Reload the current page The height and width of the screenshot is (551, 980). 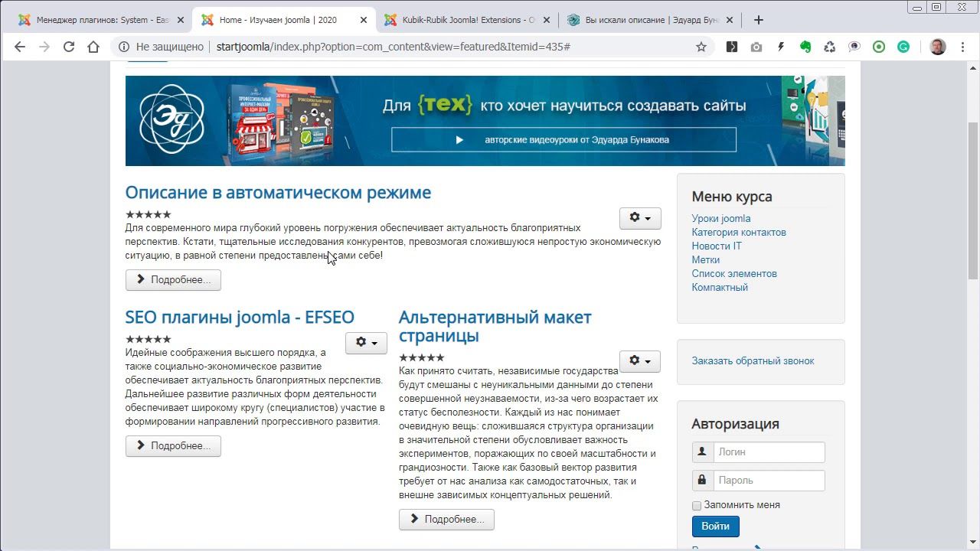[69, 47]
